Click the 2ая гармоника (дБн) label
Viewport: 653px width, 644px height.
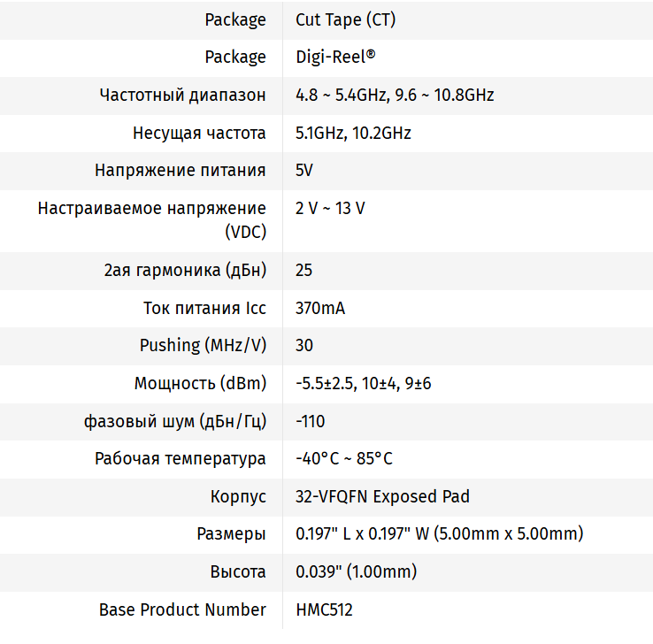click(x=185, y=270)
